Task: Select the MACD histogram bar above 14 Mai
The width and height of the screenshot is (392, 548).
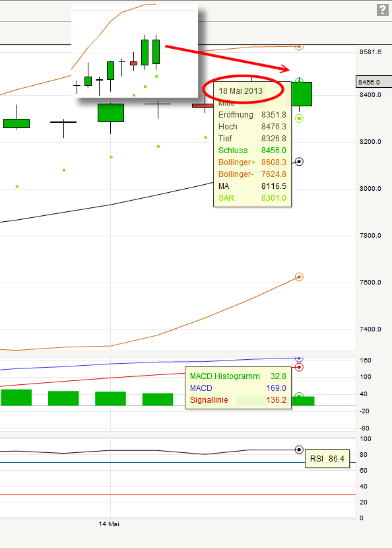Action: (110, 398)
